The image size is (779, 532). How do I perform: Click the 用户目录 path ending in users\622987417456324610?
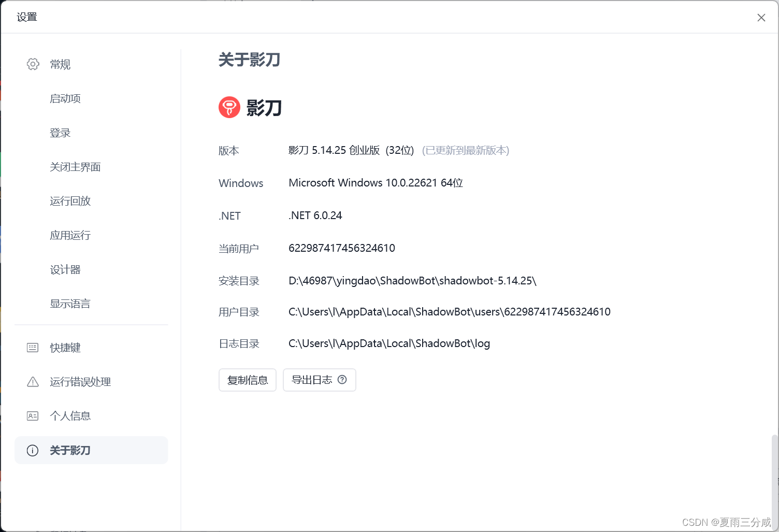(x=450, y=312)
